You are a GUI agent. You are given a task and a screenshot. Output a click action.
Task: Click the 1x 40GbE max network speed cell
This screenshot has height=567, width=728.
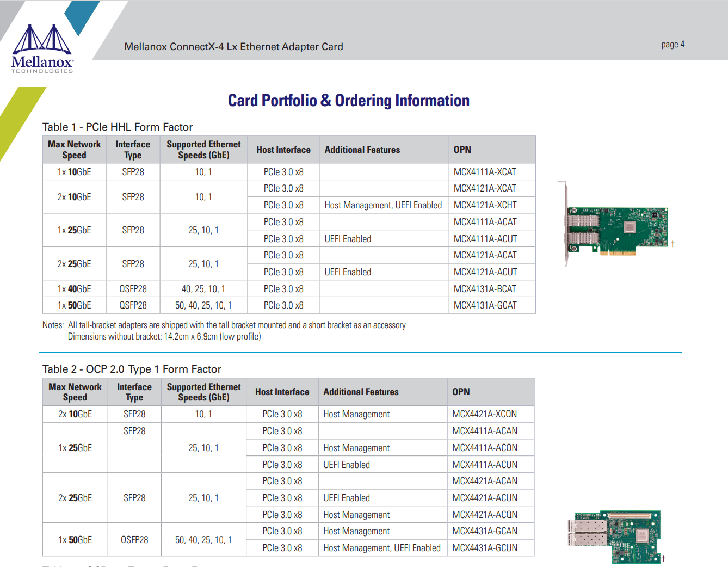click(74, 289)
